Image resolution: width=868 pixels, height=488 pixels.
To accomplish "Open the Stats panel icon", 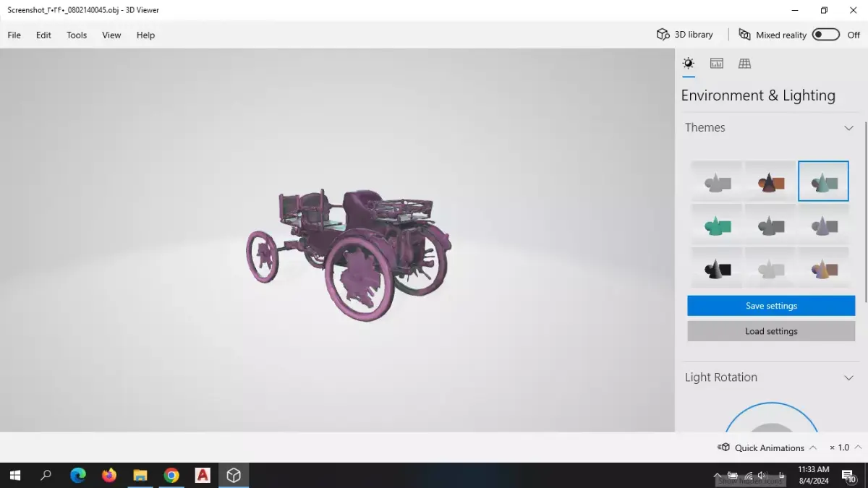I will click(716, 63).
